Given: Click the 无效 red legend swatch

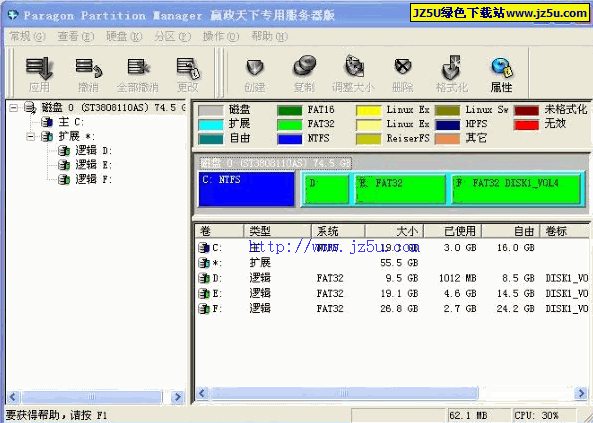Looking at the screenshot, I should [x=526, y=124].
